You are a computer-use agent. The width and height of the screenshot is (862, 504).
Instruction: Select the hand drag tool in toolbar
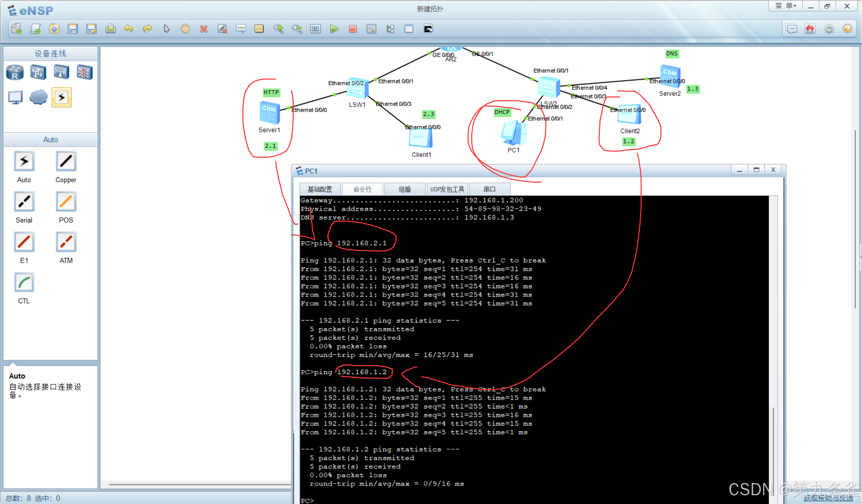(185, 29)
